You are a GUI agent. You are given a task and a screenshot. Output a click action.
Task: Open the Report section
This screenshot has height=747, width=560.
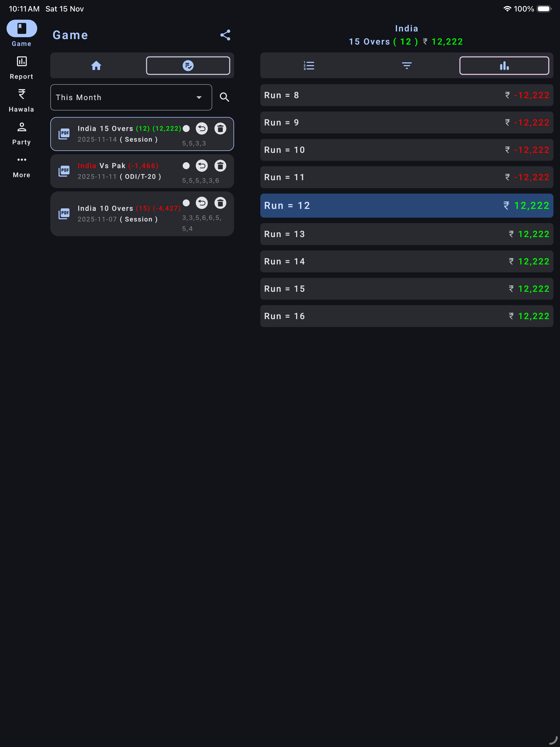tap(22, 68)
